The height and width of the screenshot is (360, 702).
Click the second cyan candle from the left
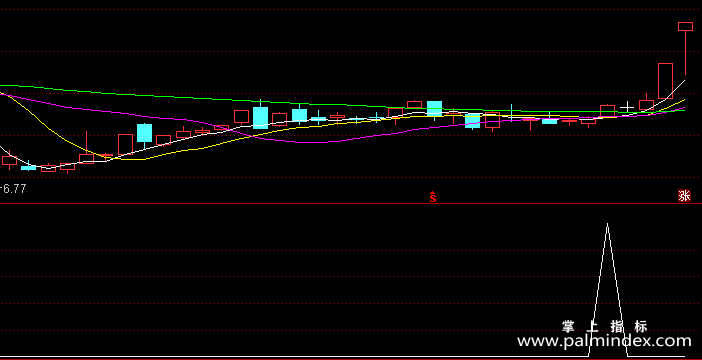point(144,133)
